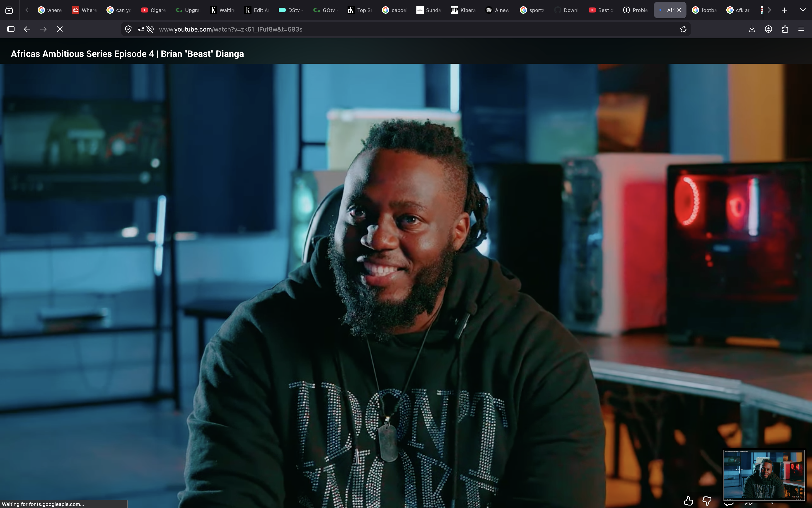
Task: Switch to 'Where' tab with red favicon
Action: (85, 10)
